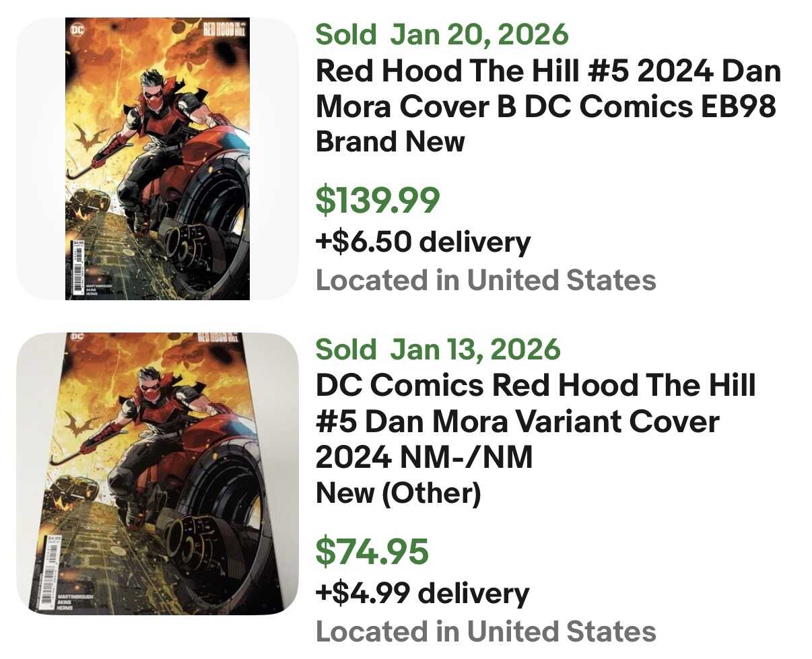812x659 pixels.
Task: Click the DC logo on the second cover
Action: [77, 337]
